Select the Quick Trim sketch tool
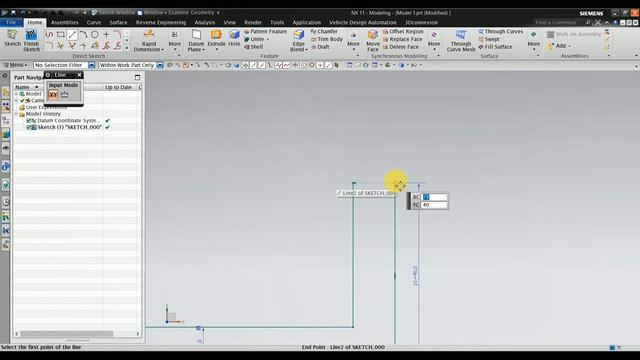The image size is (640, 360). pyautogui.click(x=60, y=46)
